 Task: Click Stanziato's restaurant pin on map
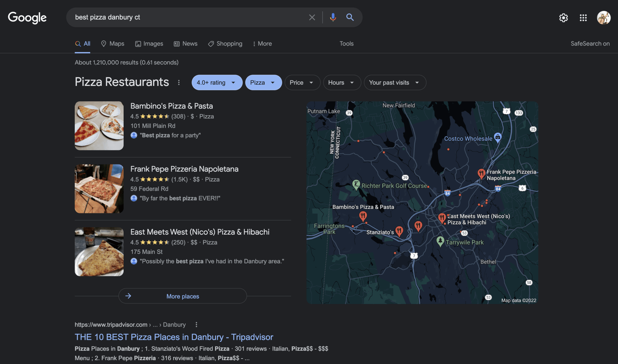pyautogui.click(x=399, y=230)
